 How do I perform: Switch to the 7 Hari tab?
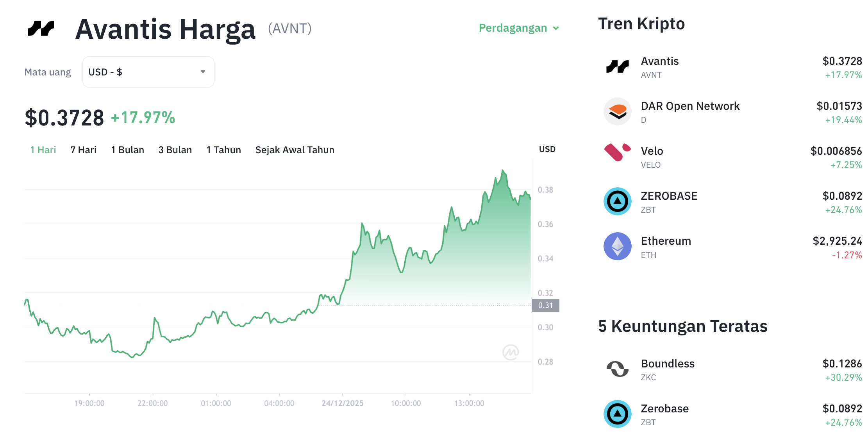pyautogui.click(x=83, y=149)
